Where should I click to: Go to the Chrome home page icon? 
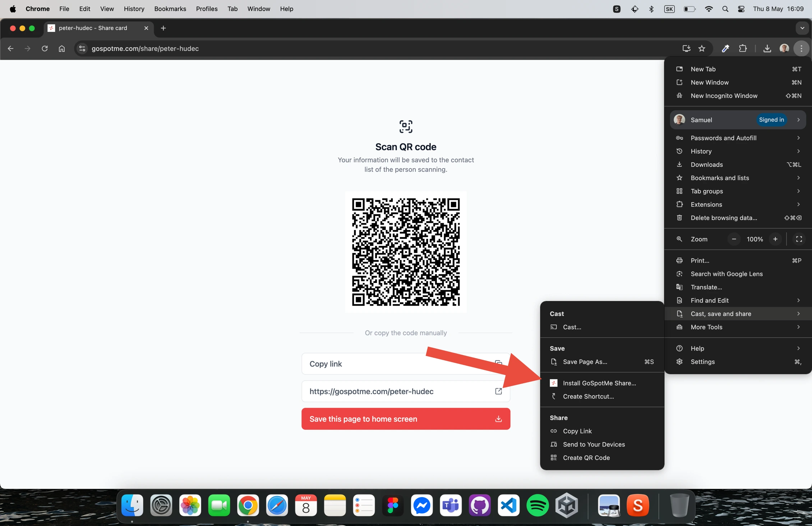pos(62,49)
